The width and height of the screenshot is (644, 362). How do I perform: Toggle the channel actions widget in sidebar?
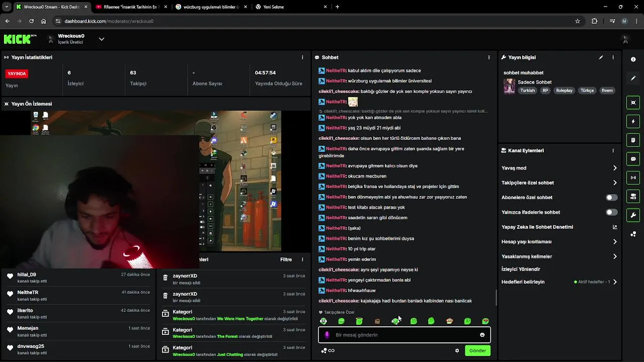click(x=633, y=196)
